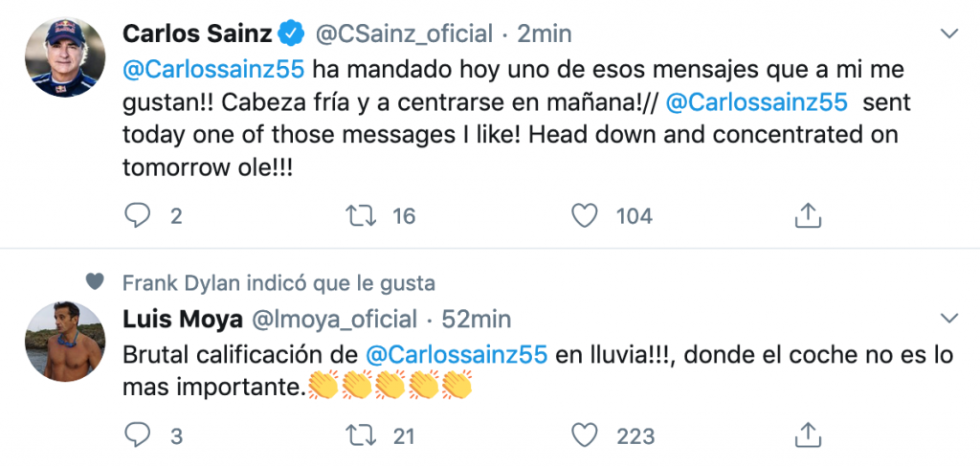Share Luis Moya's tweet
Screen dimensions: 980x467
point(809,435)
